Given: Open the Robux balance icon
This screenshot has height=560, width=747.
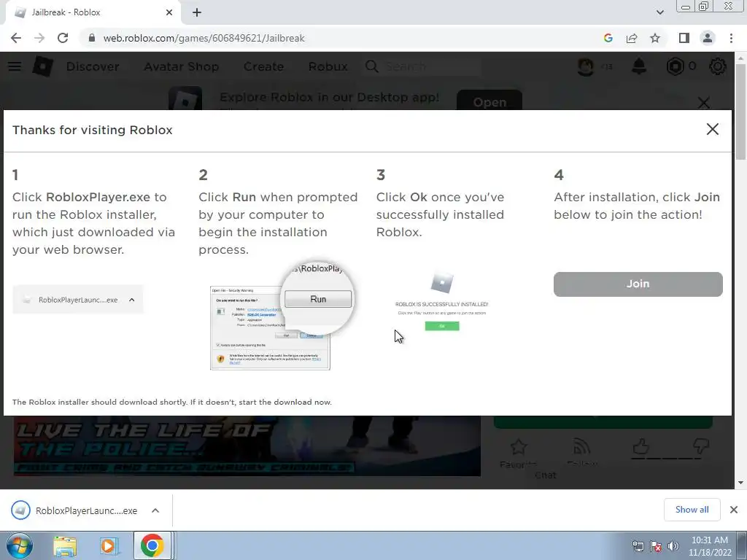Looking at the screenshot, I should (675, 66).
